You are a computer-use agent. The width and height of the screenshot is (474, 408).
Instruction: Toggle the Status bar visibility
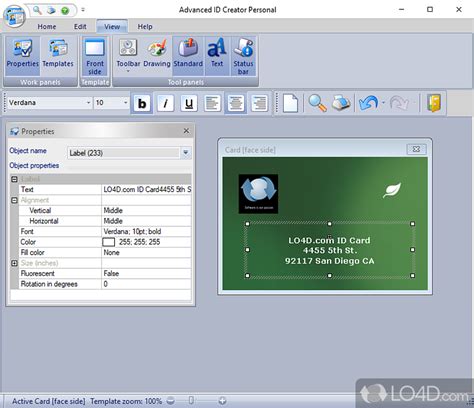243,56
